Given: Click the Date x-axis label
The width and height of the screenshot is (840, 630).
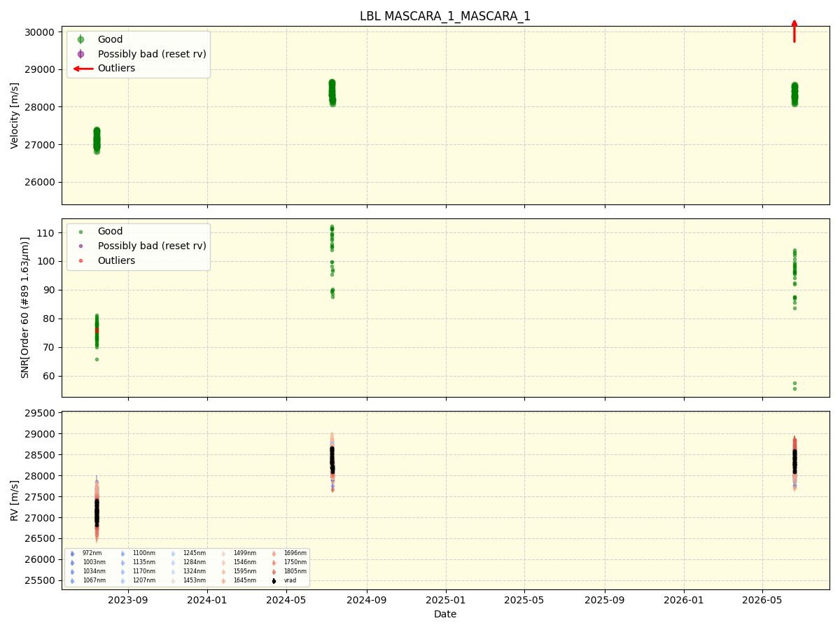Looking at the screenshot, I should (445, 615).
